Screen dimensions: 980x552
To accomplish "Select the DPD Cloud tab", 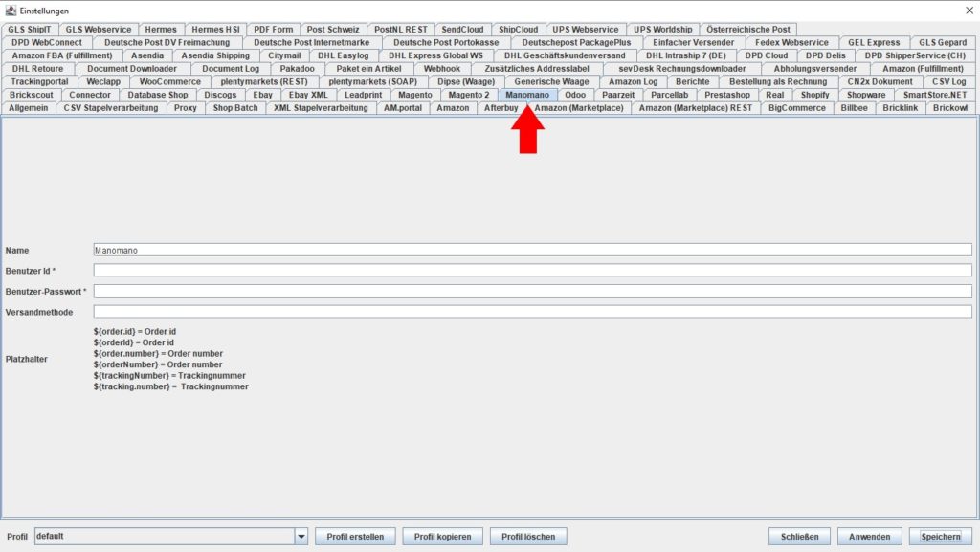I will (767, 55).
